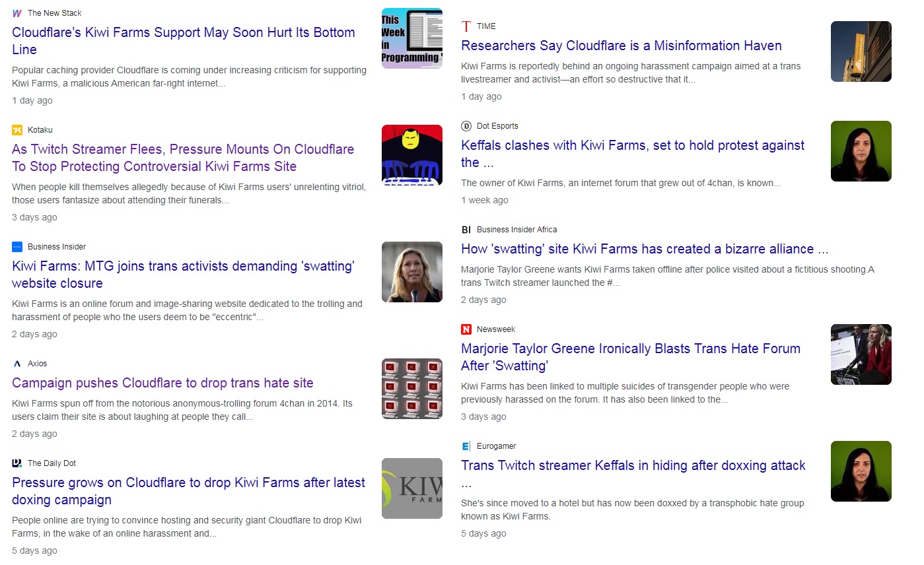Click the Axios red computers thumbnail
This screenshot has width=924, height=565.
click(x=412, y=389)
